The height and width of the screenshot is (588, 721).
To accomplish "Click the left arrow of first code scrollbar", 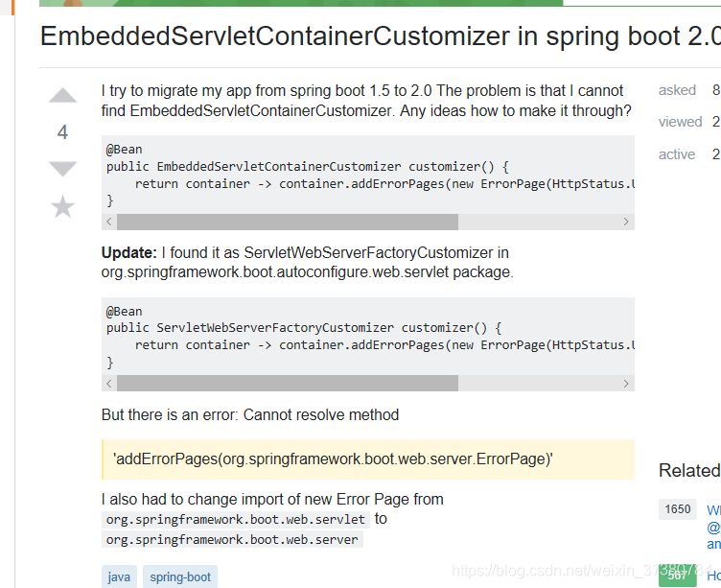I will pos(109,222).
